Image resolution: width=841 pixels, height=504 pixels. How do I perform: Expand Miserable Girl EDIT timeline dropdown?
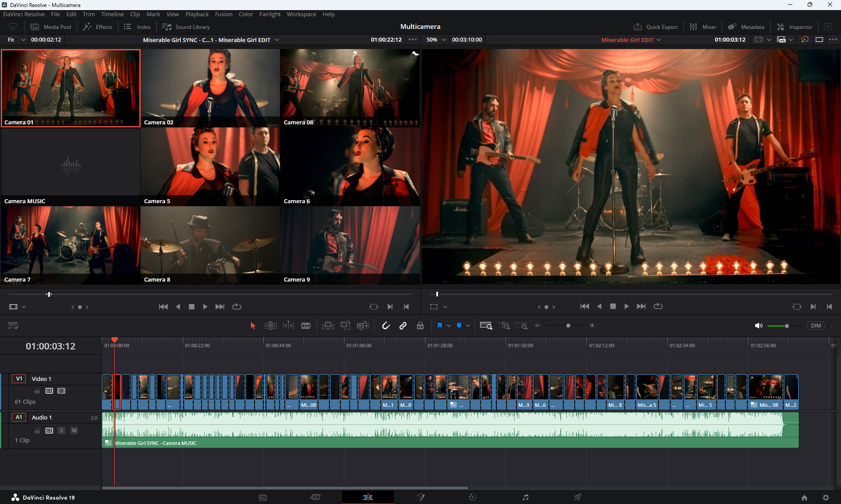659,39
